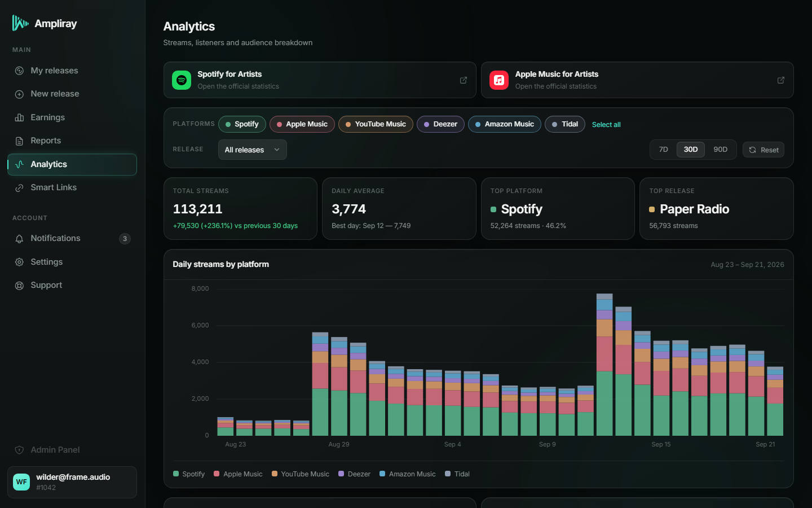Click the Reset filters button

[764, 150]
